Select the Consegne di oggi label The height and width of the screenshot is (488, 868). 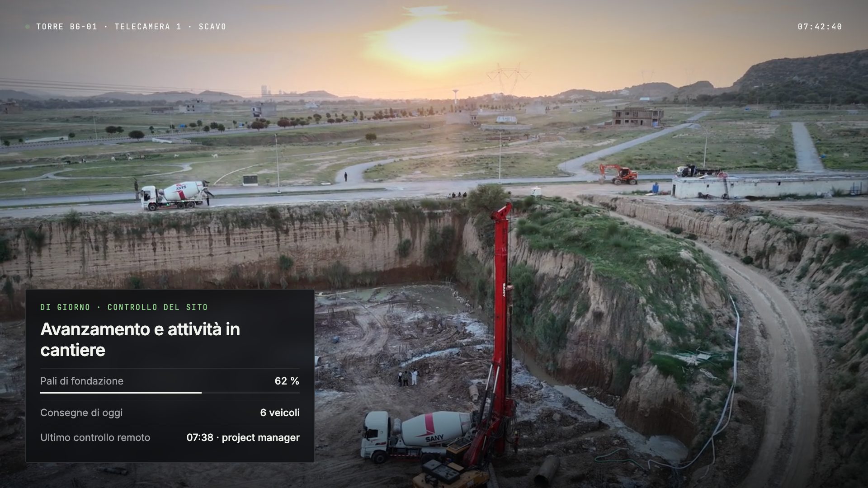(81, 413)
